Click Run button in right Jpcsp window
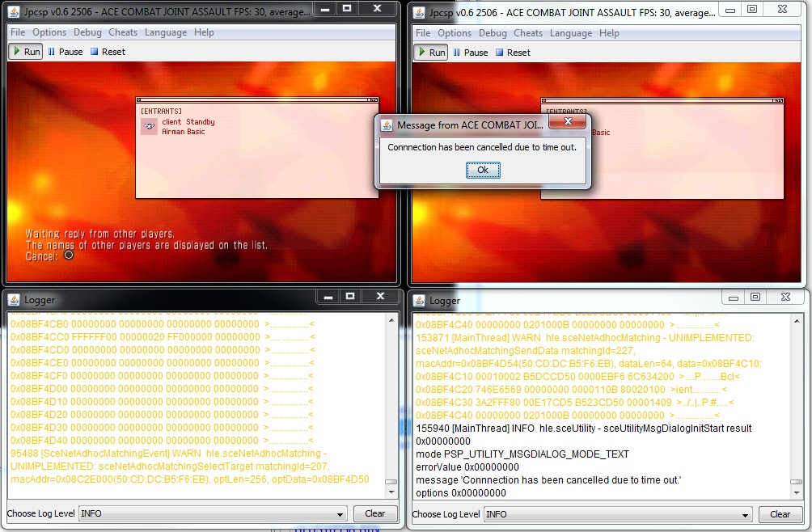The width and height of the screenshot is (812, 532). coord(431,53)
